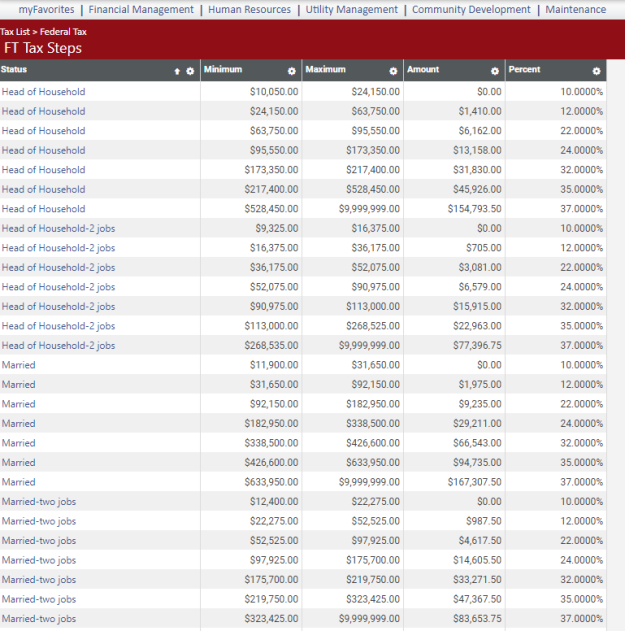Open Married step with $11,900.00 minimum
Viewport: 625px width, 631px height.
pos(18,366)
